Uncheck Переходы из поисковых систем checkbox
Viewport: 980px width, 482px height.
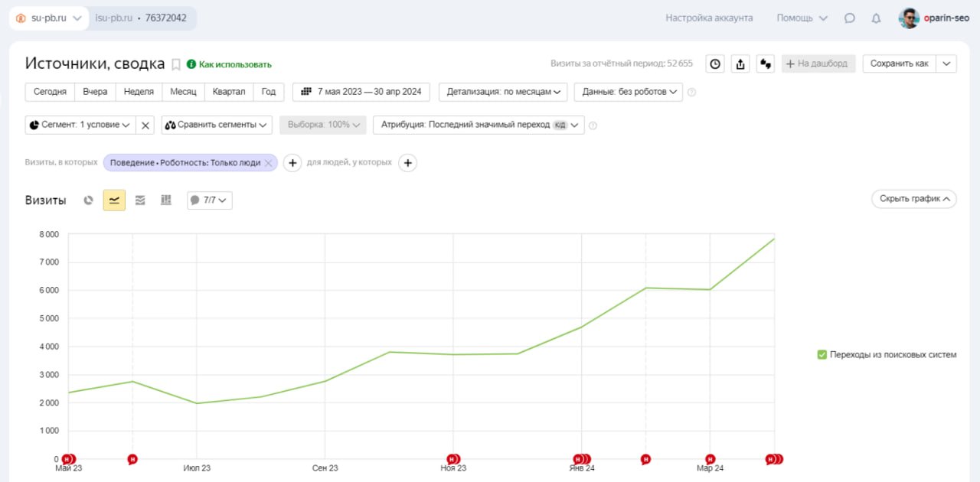point(822,355)
